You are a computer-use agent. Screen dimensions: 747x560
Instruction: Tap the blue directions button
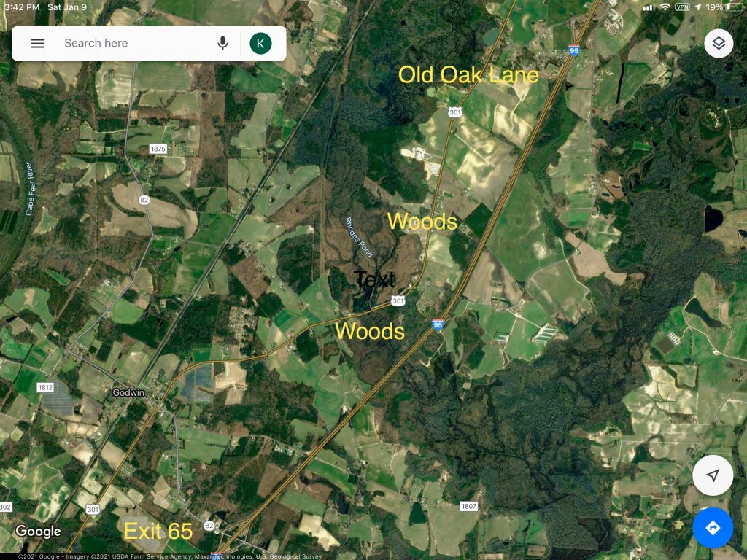(x=713, y=528)
